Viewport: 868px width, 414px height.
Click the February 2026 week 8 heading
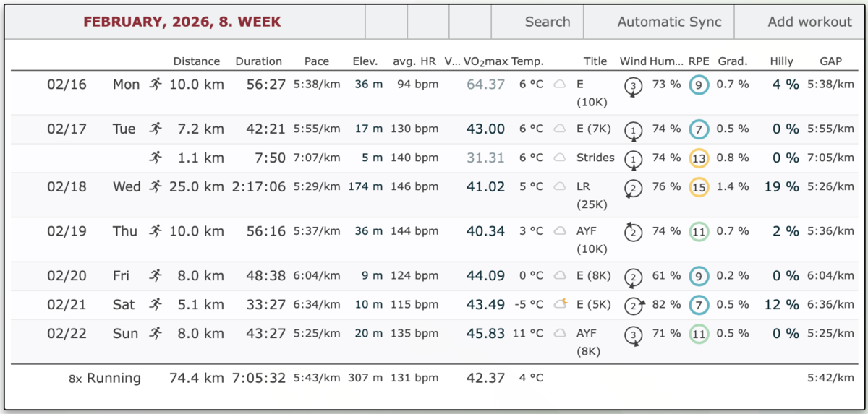pos(182,22)
